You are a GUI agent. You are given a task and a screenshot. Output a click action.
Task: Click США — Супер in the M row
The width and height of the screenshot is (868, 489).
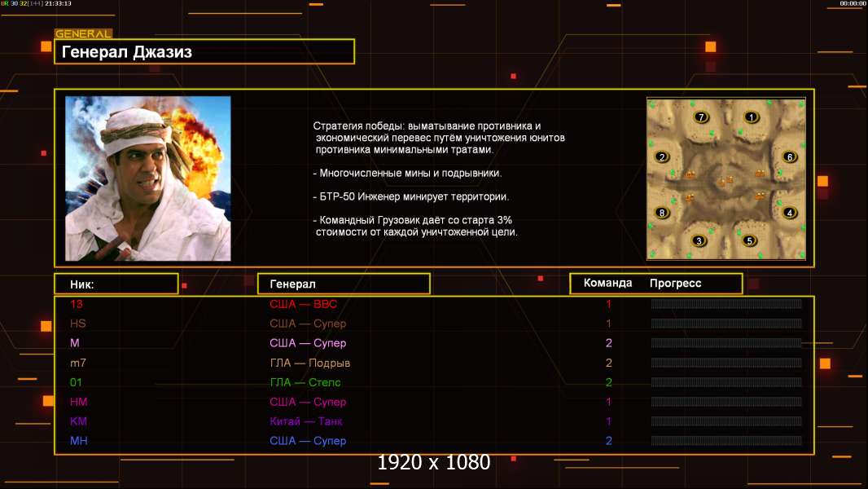308,343
